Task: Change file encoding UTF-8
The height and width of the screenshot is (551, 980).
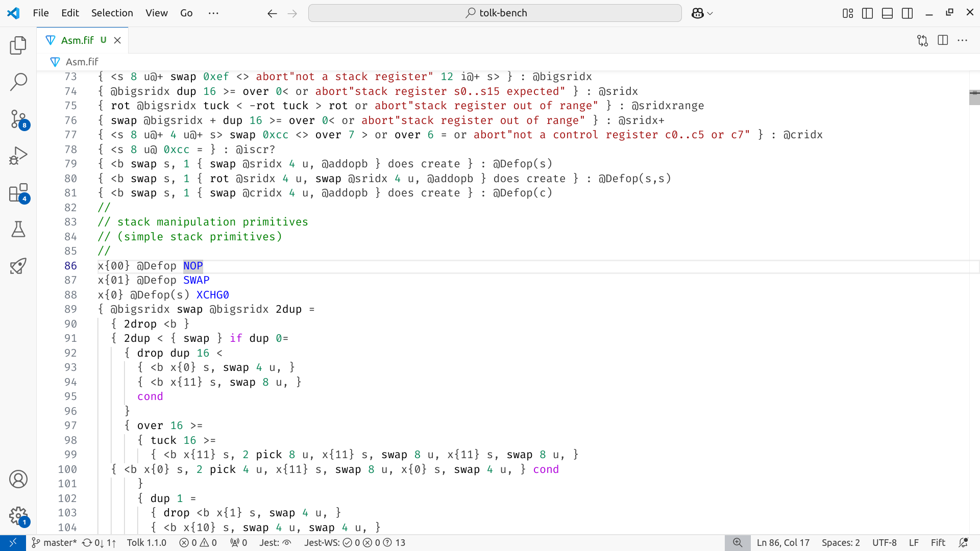Action: pos(884,543)
